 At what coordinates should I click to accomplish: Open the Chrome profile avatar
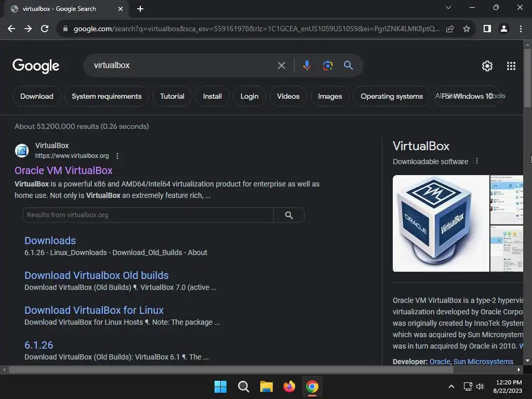(504, 29)
